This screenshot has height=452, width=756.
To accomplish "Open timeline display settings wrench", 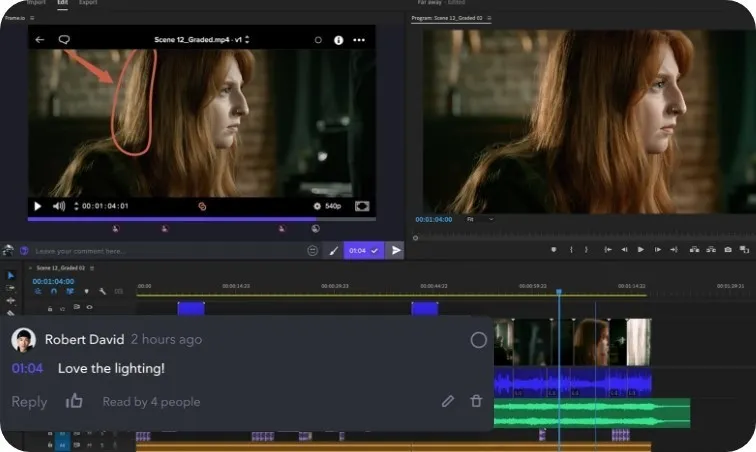I will [102, 291].
